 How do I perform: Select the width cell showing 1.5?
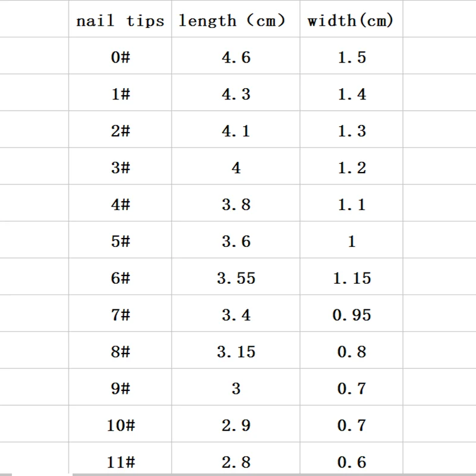click(352, 56)
